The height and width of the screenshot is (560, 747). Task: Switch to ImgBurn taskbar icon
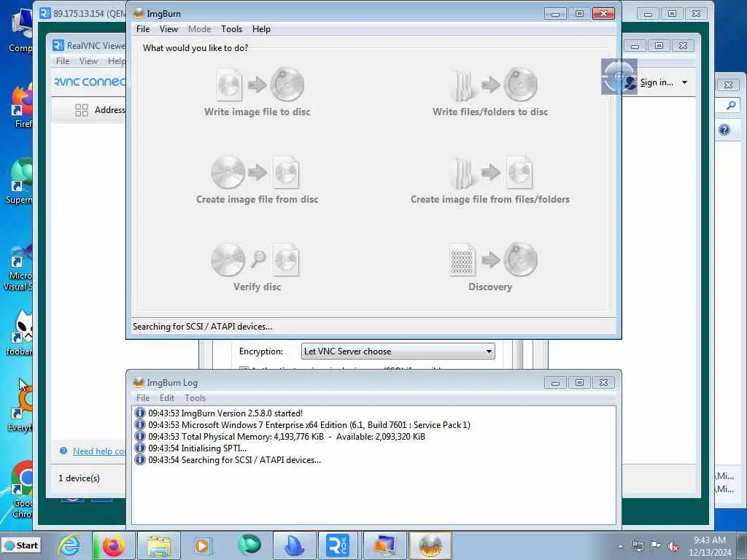[x=430, y=545]
